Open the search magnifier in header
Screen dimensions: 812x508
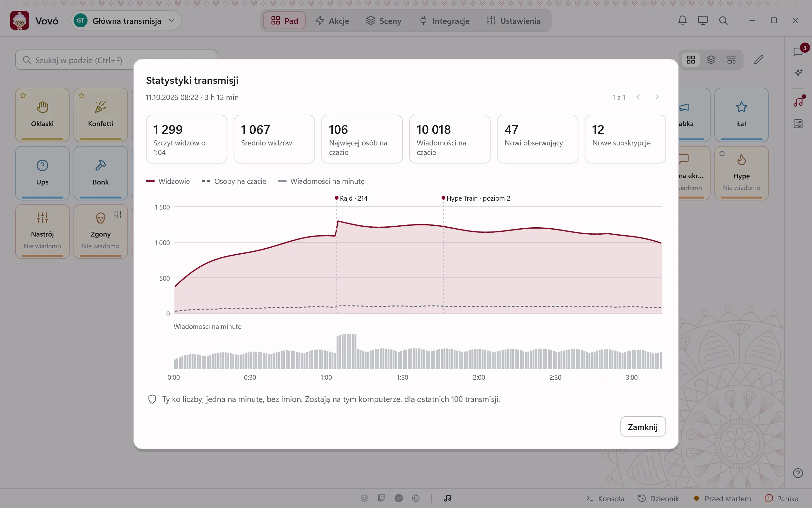(723, 21)
